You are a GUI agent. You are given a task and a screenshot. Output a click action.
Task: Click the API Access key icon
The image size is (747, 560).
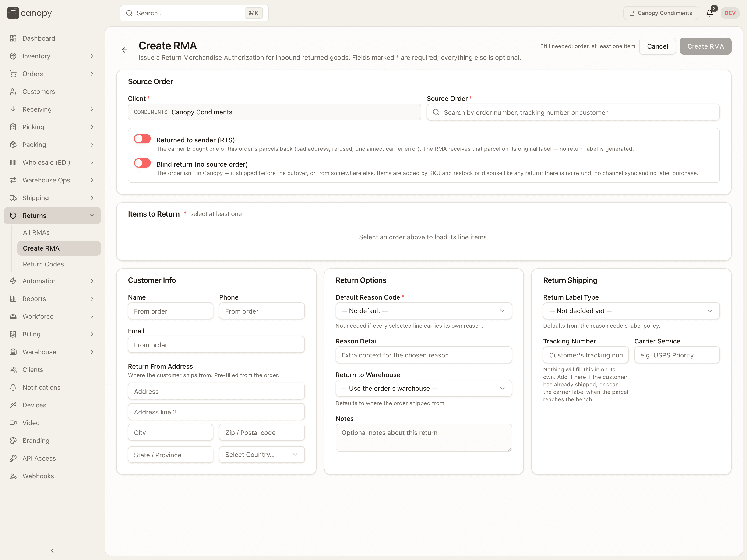click(x=13, y=458)
